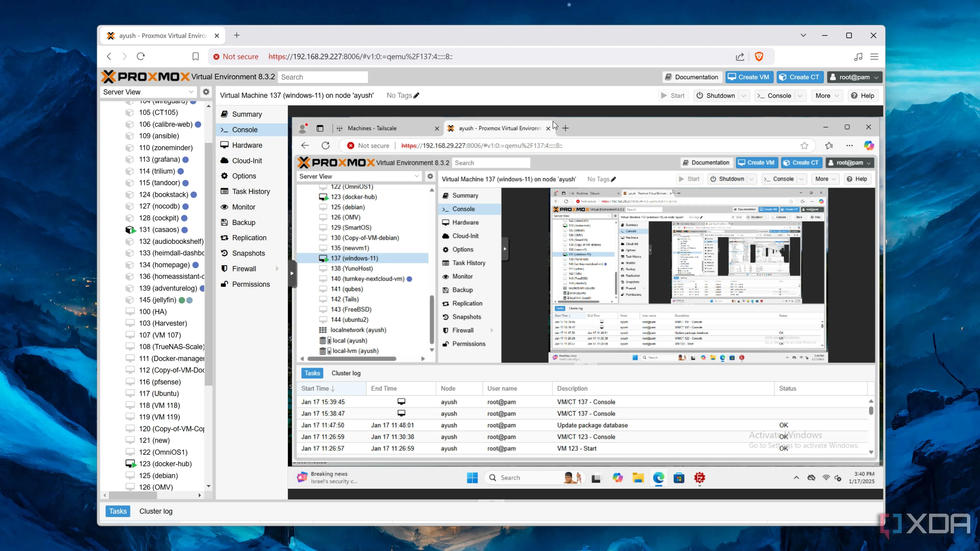Type in the outer Proxmox Search field
980x551 pixels.
[x=323, y=77]
